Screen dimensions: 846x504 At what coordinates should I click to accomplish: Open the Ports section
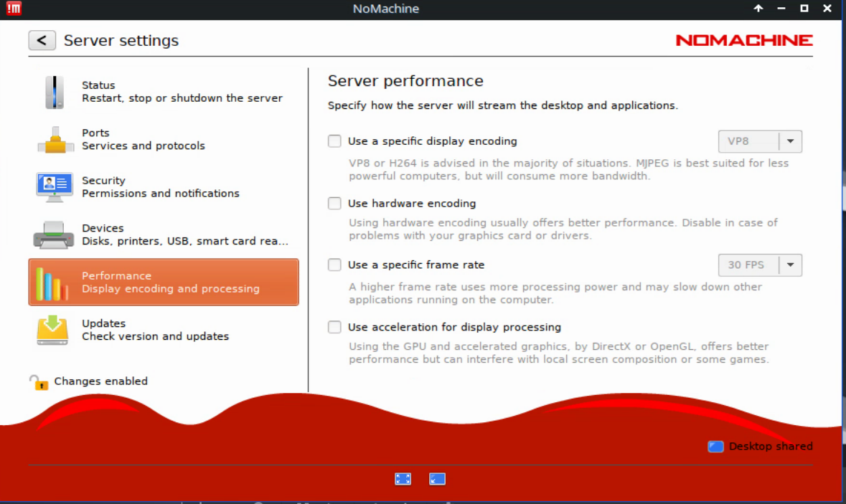[164, 139]
